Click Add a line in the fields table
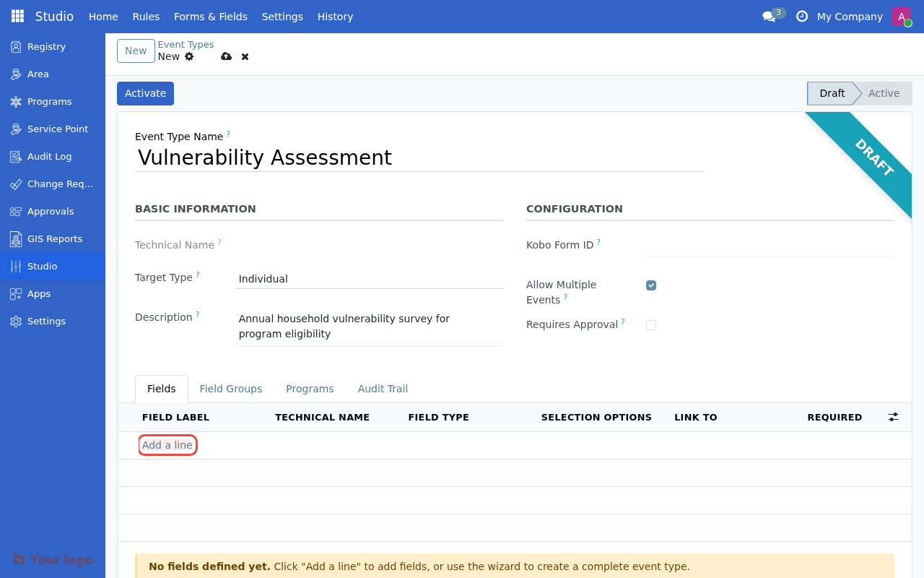This screenshot has height=578, width=924. (167, 445)
